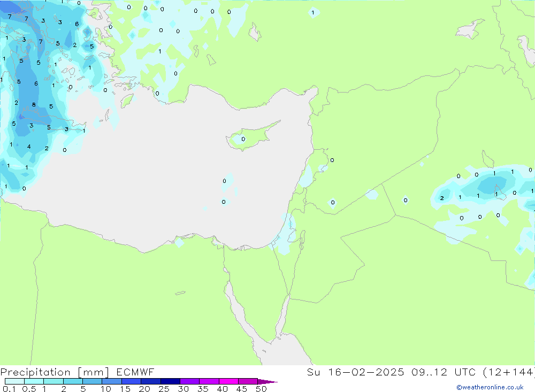Click the '30' legend scale label
The image size is (535, 392).
[183, 389]
